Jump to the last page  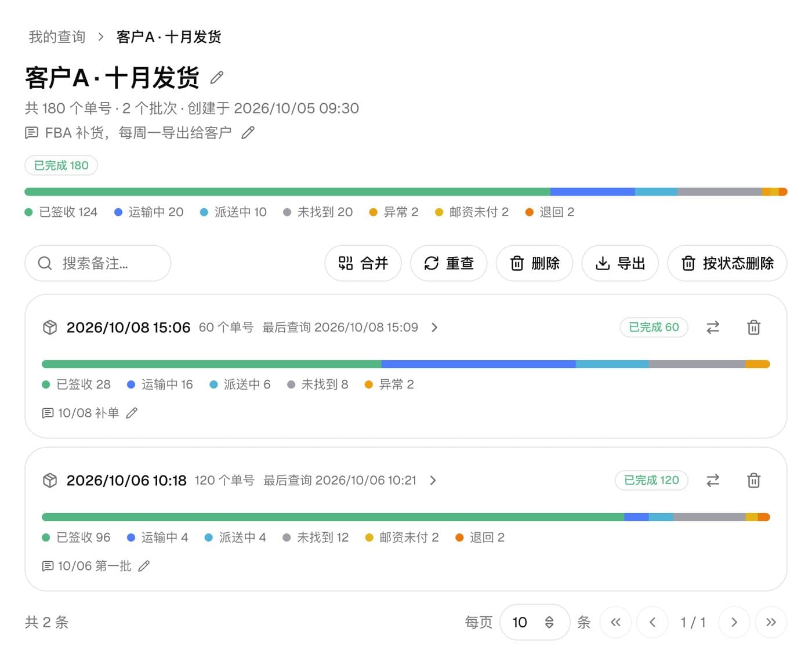point(771,622)
